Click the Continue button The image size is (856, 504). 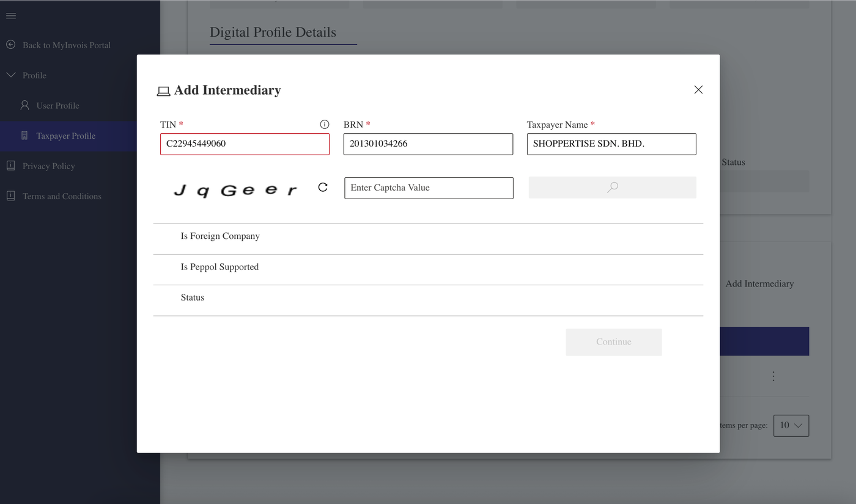614,342
